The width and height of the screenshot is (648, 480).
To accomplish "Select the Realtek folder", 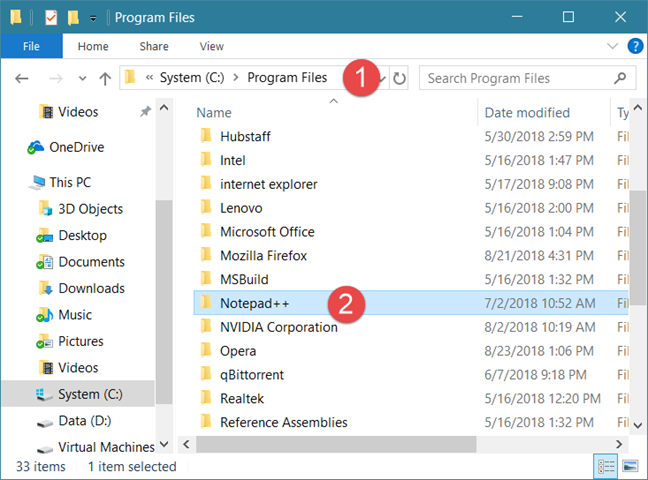I will (411, 399).
